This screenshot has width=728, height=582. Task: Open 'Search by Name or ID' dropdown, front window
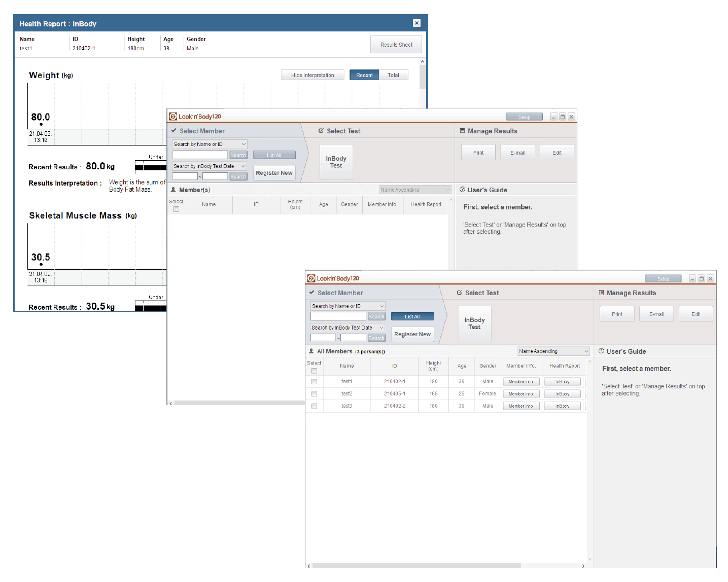coord(348,306)
